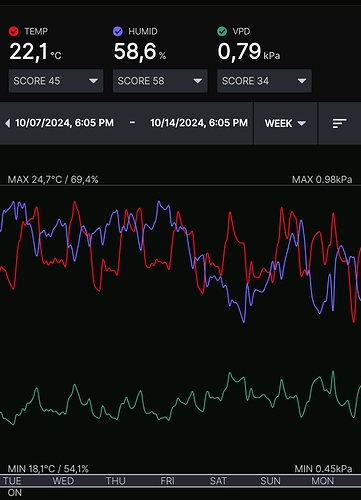Click the TEMP label text

click(x=36, y=32)
